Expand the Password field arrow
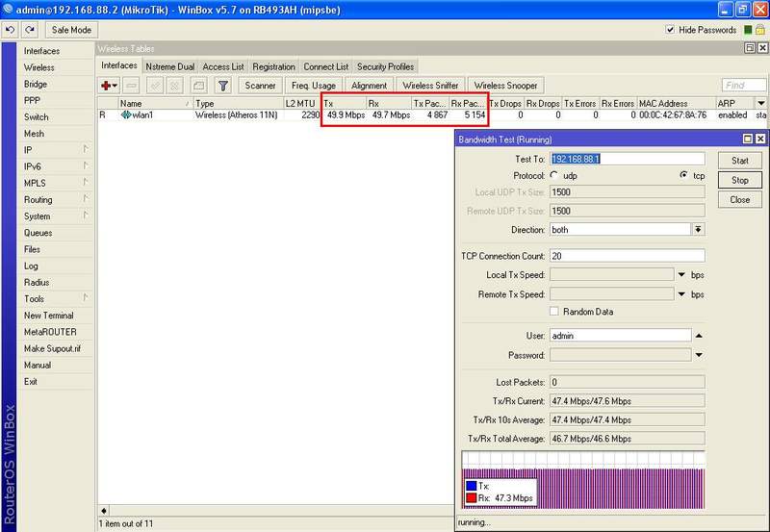This screenshot has width=770, height=532. pyautogui.click(x=699, y=355)
